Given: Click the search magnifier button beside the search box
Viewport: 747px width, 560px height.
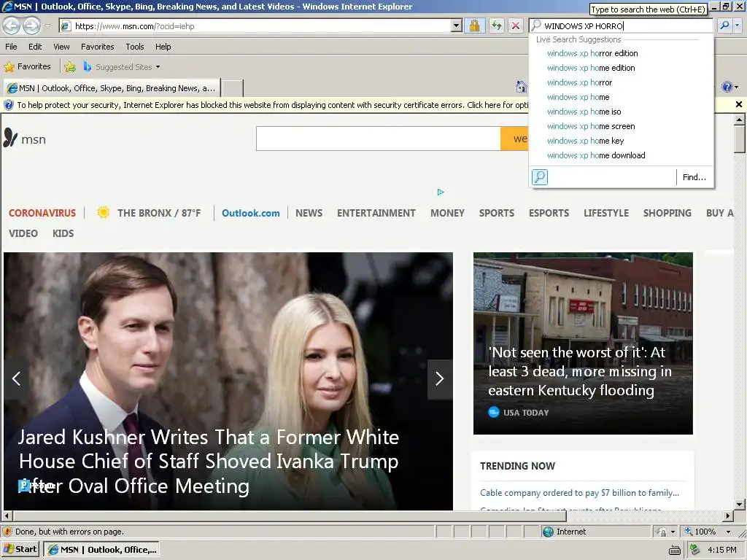Looking at the screenshot, I should pyautogui.click(x=724, y=26).
